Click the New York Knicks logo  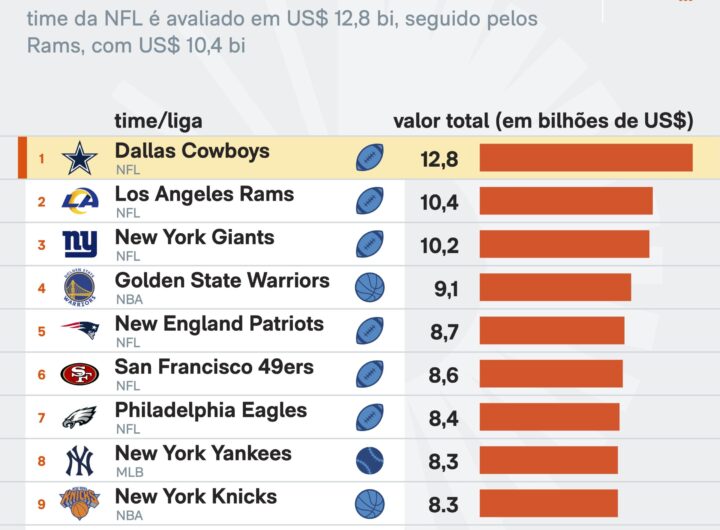80,502
